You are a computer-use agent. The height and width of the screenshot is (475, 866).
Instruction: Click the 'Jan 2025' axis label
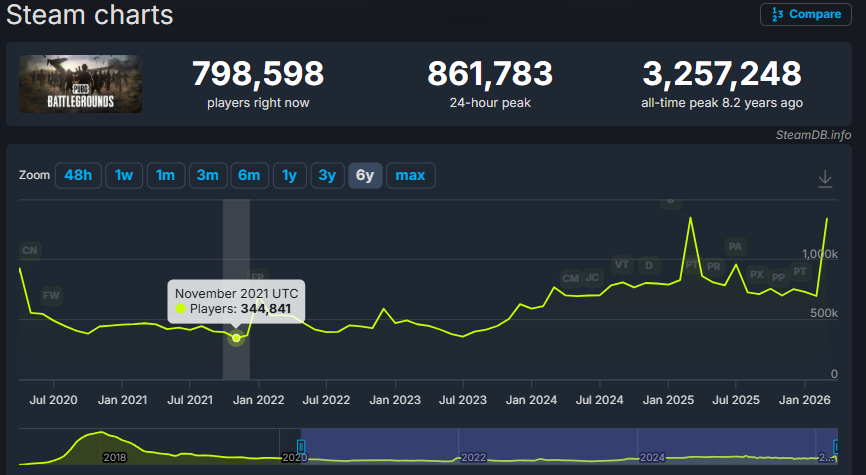(x=668, y=400)
